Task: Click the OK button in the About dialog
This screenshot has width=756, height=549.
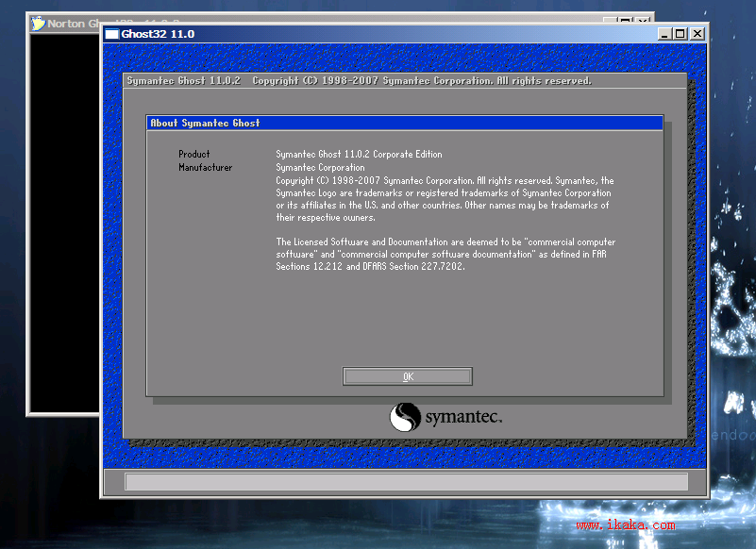Action: point(408,376)
